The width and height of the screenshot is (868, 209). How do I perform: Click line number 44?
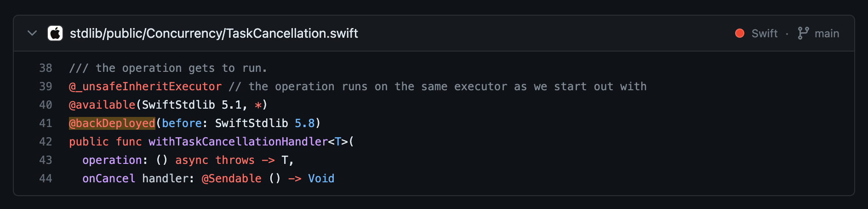click(x=46, y=179)
